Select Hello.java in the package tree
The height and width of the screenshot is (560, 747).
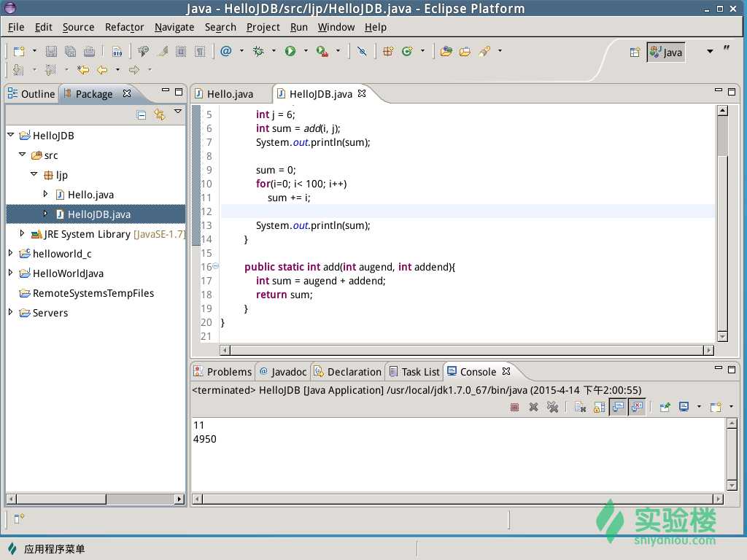point(90,195)
